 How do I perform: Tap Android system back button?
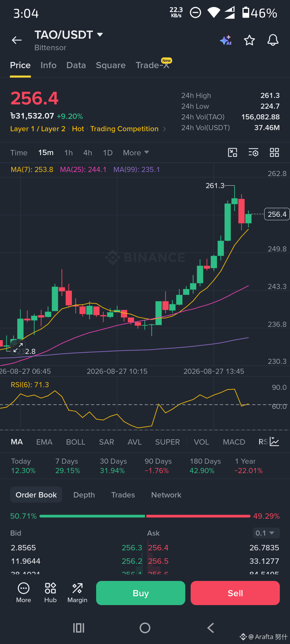(x=211, y=628)
